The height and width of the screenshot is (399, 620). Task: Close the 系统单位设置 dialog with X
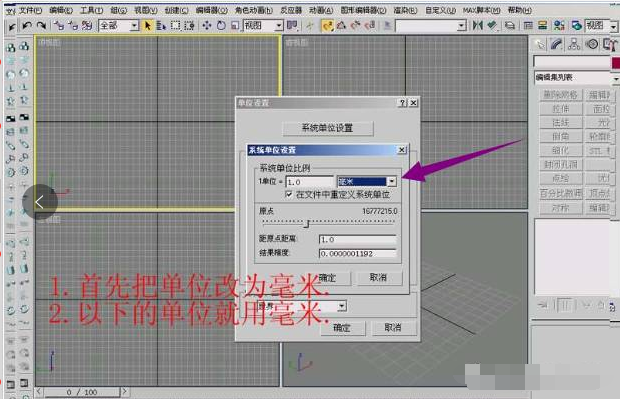click(x=401, y=150)
